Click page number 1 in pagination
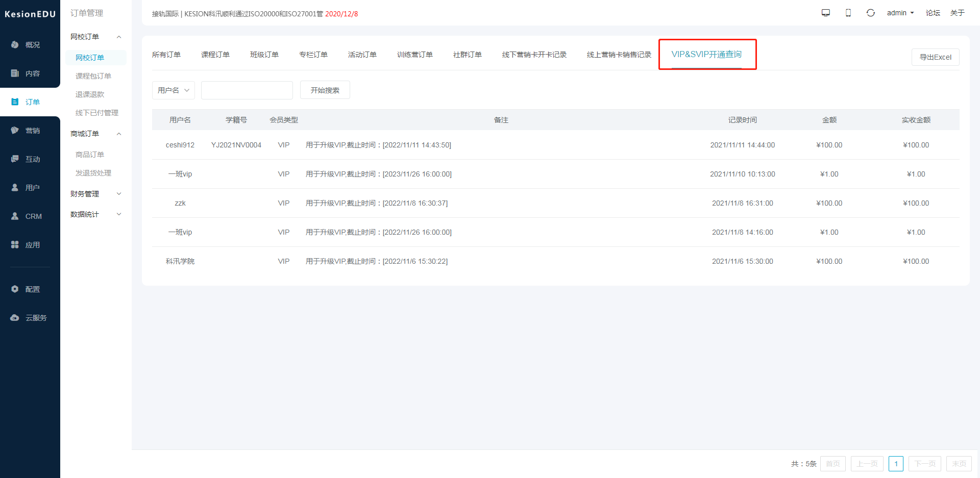980x478 pixels. (x=896, y=464)
